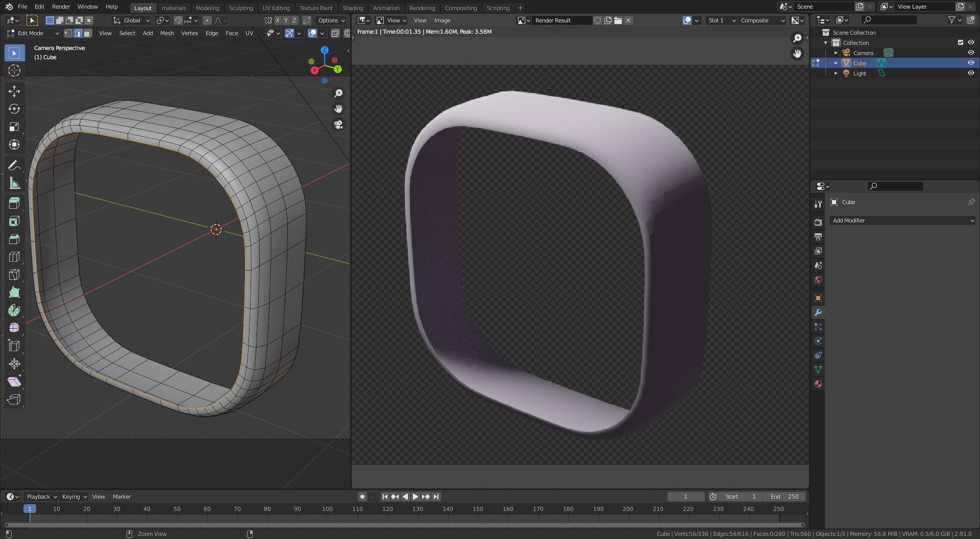Select the Move tool in viewport toolbar

click(14, 91)
